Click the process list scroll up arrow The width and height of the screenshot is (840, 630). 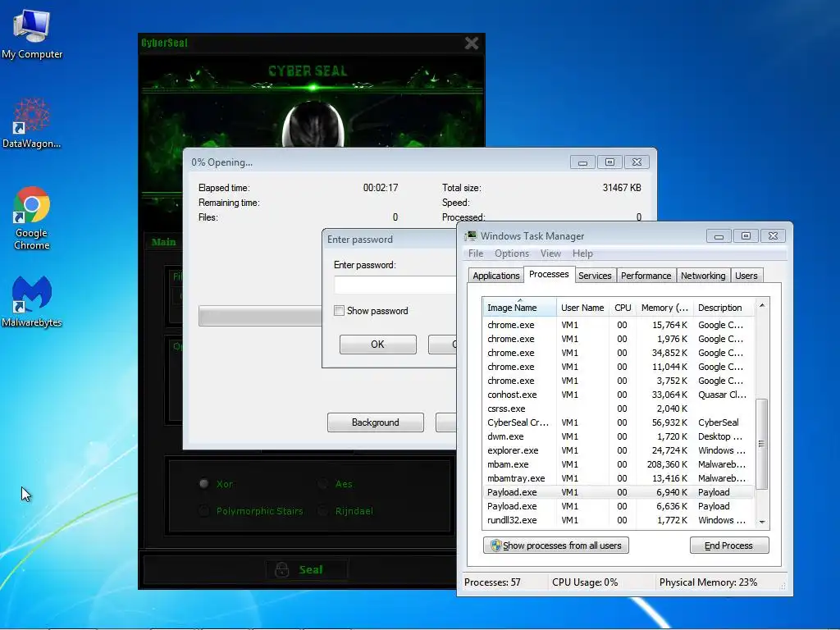pos(762,305)
